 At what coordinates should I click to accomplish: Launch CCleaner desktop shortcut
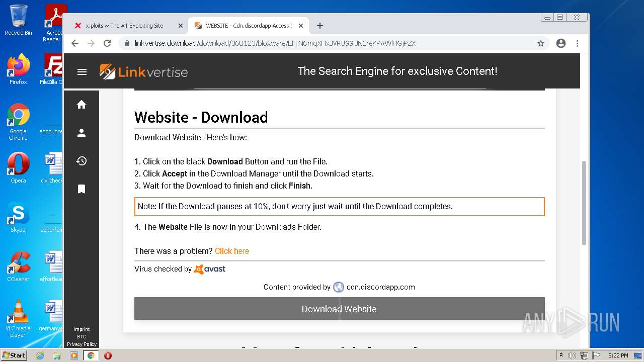point(18,266)
